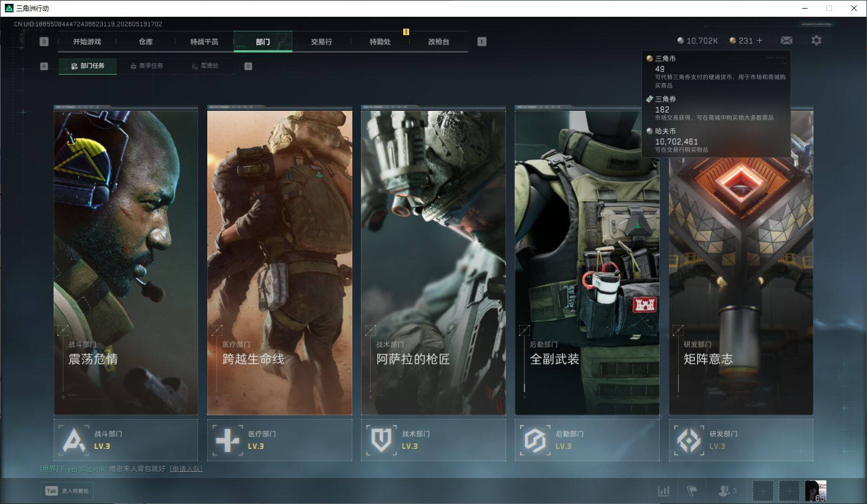Click the 三角券 entry in currency tooltip

tap(716, 108)
